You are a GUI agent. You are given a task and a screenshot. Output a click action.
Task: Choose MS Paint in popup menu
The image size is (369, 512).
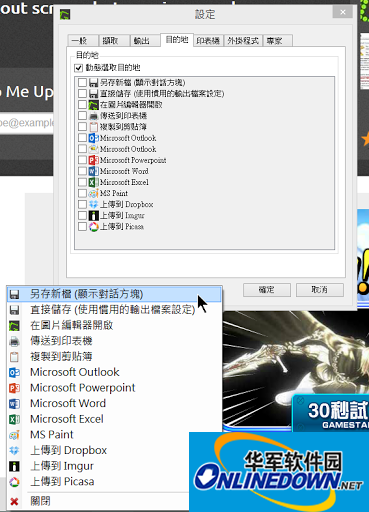[98, 435]
